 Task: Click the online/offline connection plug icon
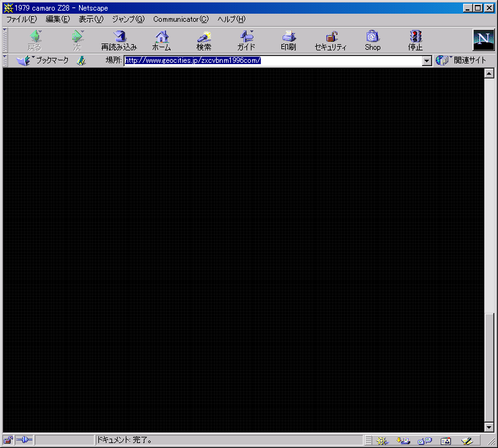click(24, 440)
